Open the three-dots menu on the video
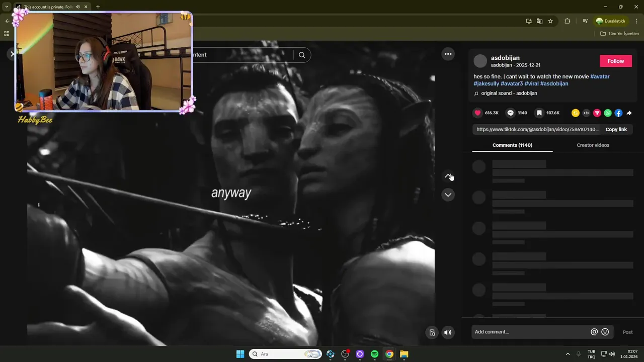This screenshot has height=362, width=644. click(448, 54)
